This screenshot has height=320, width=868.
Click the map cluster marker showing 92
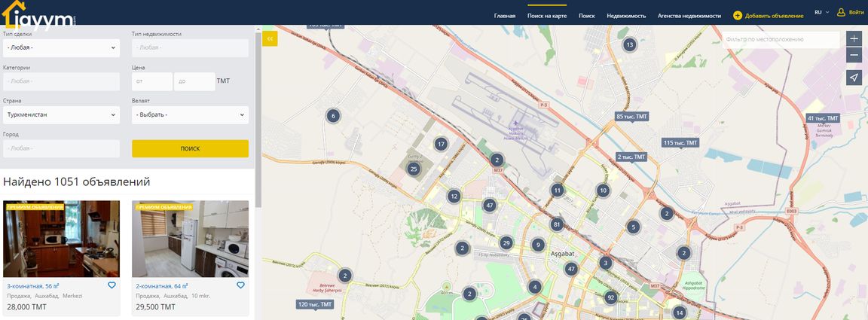pos(611,297)
